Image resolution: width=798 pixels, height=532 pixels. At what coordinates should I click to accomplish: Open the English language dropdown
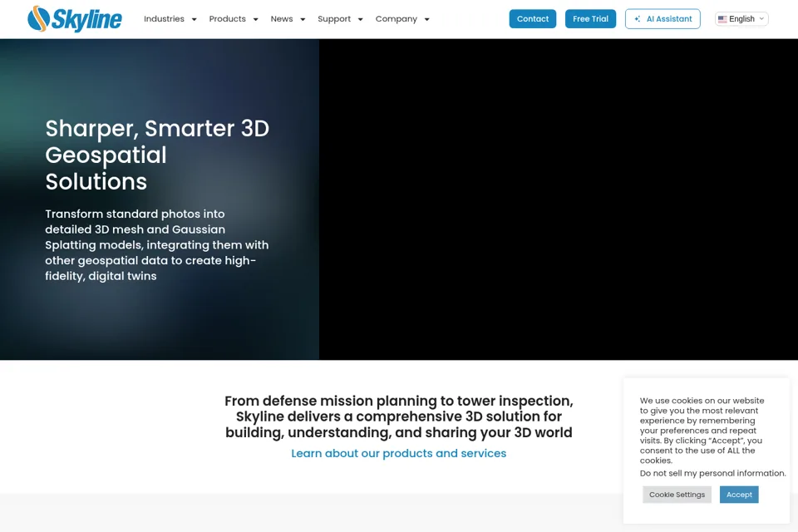click(x=741, y=19)
